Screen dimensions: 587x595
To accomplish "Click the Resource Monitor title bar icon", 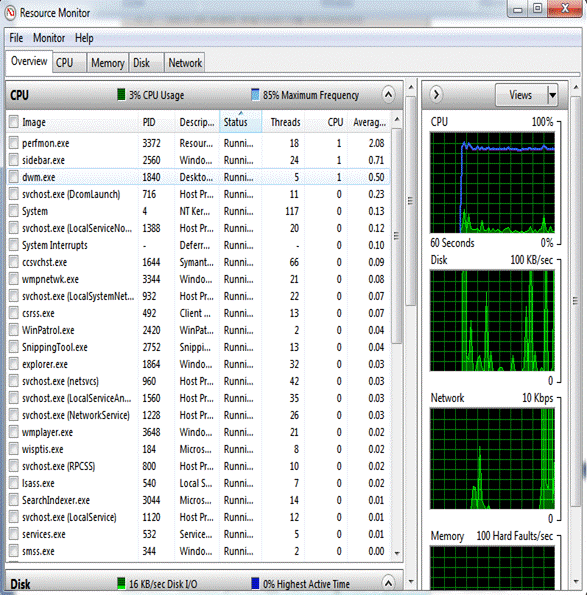I will [x=10, y=13].
